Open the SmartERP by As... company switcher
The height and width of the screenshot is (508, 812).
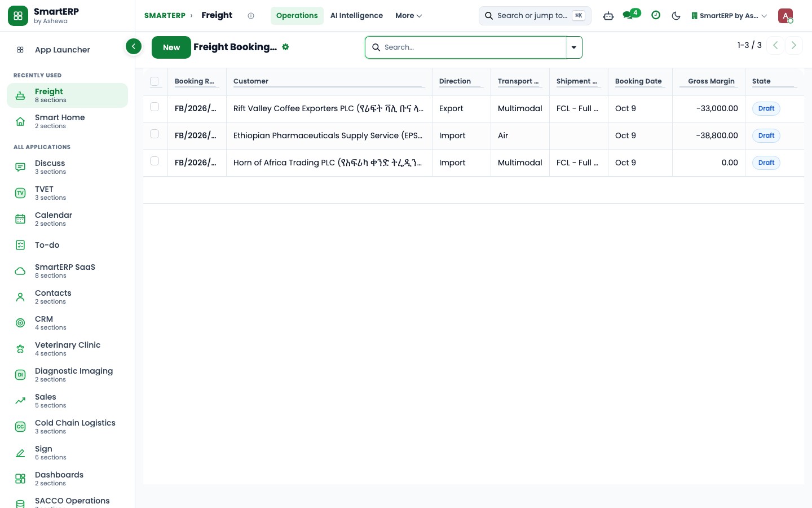(729, 16)
